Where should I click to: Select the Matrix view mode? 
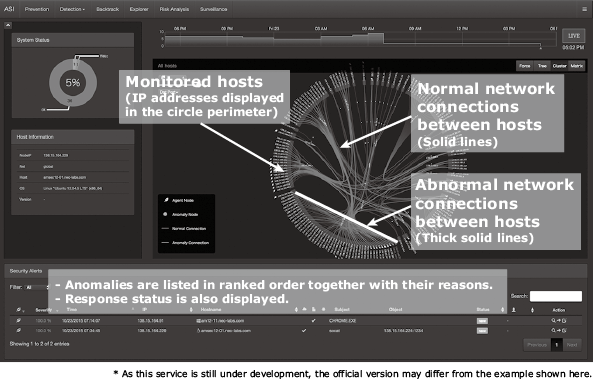(577, 66)
